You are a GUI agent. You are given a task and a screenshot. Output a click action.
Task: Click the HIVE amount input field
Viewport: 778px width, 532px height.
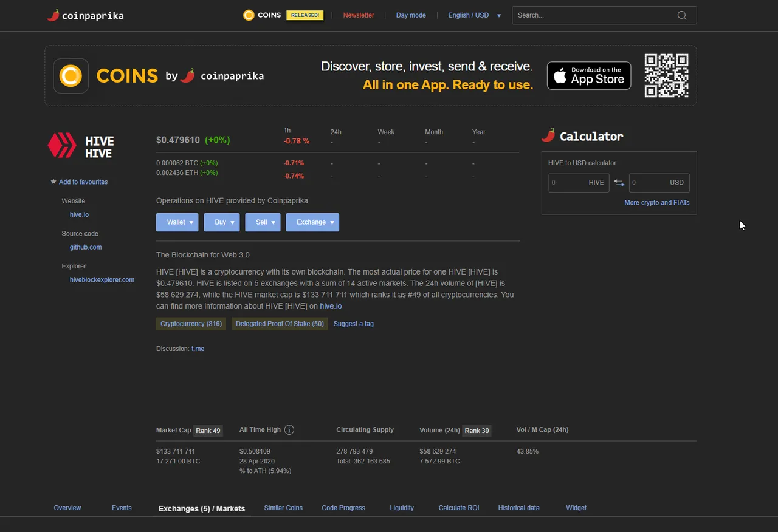[579, 183]
